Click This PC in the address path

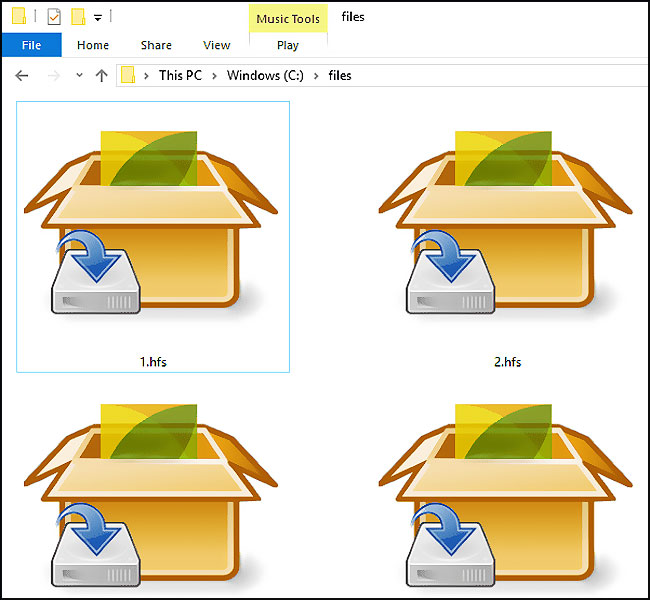pyautogui.click(x=180, y=75)
